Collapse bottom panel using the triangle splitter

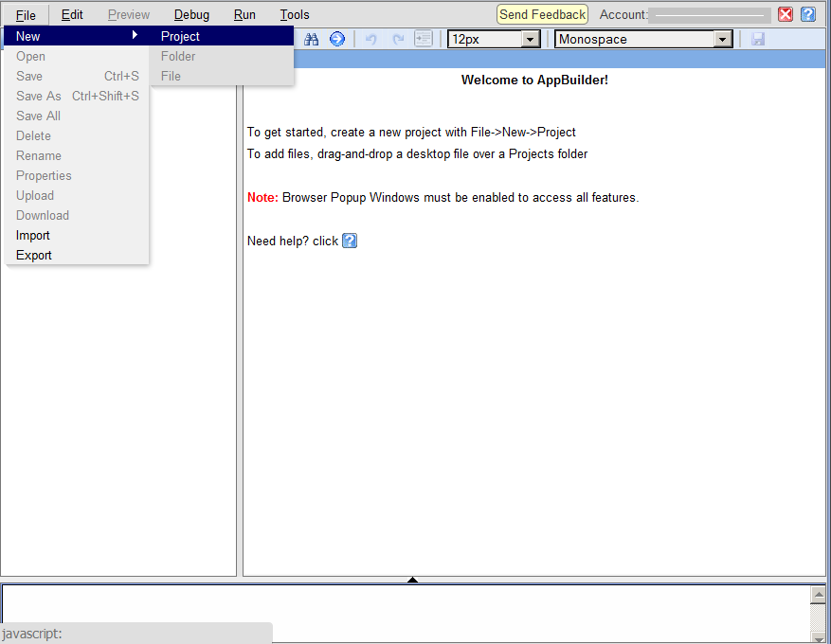coord(412,580)
